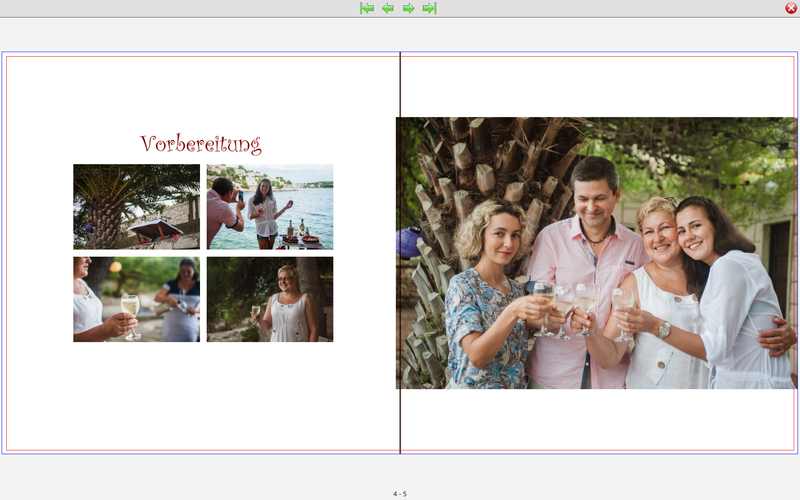This screenshot has height=500, width=800.
Task: Close the preview with red X
Action: pos(791,8)
